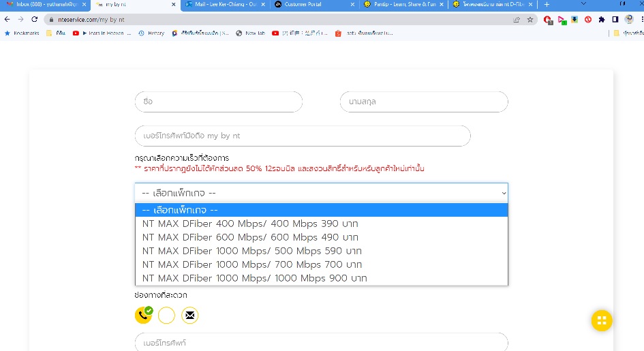The image size is (644, 351).
Task: Click the browser forward arrow
Action: (x=20, y=19)
